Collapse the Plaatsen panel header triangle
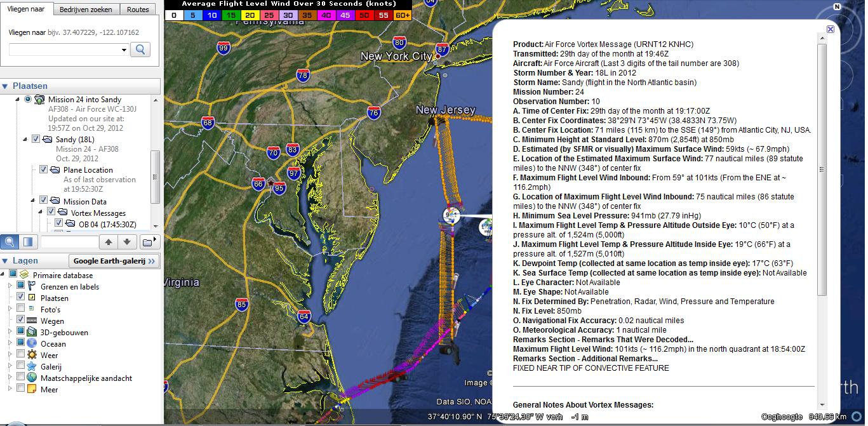 pos(5,86)
